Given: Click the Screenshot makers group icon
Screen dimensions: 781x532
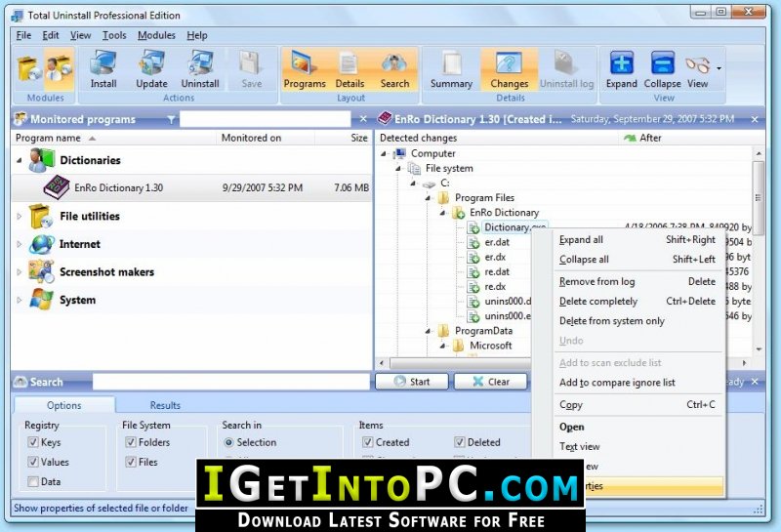Looking at the screenshot, I should (x=42, y=272).
